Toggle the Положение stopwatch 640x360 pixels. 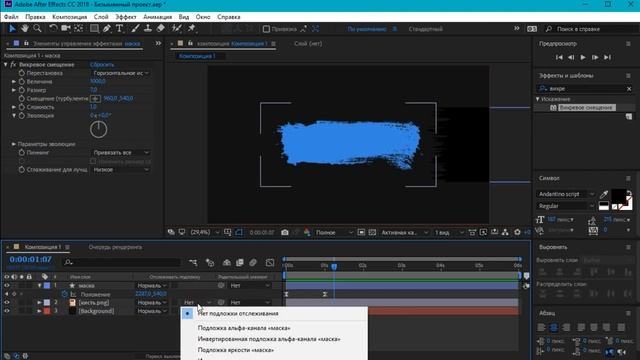pyautogui.click(x=64, y=294)
